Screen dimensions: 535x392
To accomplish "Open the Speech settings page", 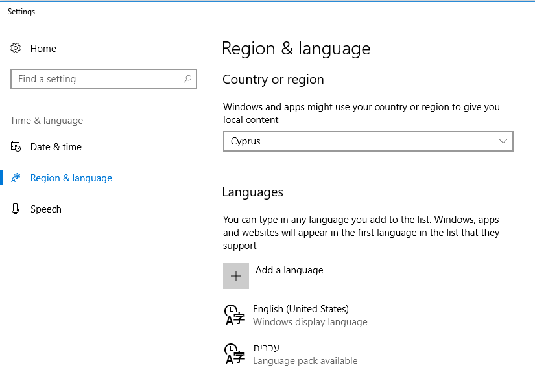I will pyautogui.click(x=46, y=209).
